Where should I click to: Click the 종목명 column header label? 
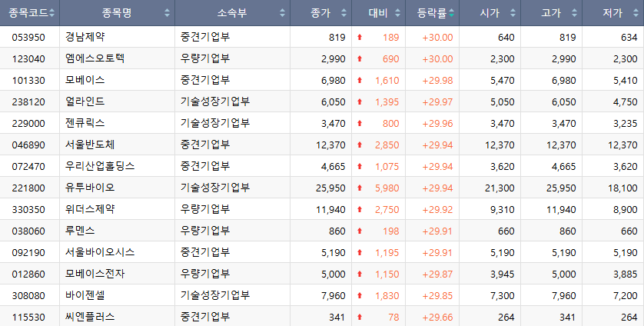[x=117, y=13]
